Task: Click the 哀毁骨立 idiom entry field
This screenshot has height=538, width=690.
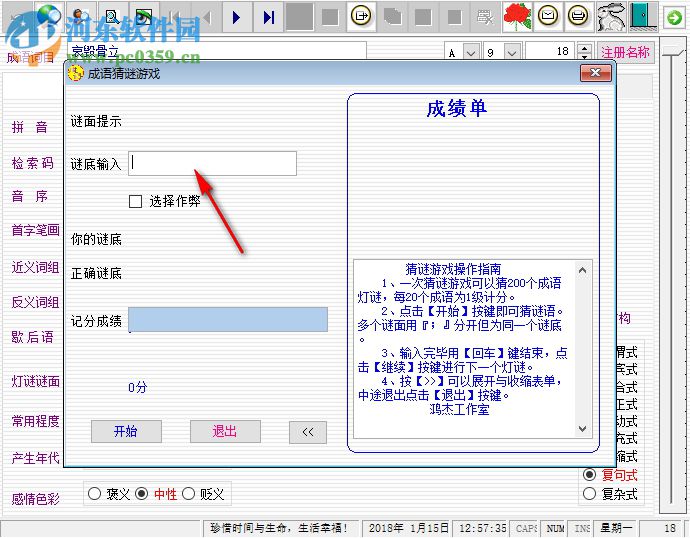Action: click(x=217, y=51)
